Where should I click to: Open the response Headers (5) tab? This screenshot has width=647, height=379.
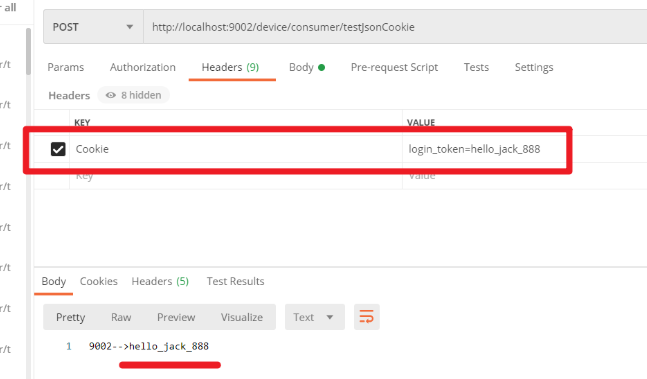[x=160, y=281]
